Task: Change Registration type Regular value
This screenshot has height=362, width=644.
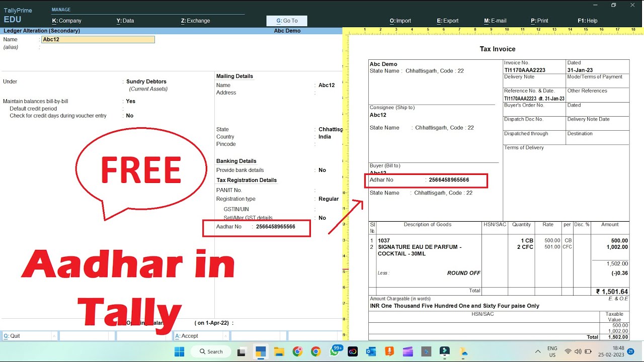Action: (329, 199)
